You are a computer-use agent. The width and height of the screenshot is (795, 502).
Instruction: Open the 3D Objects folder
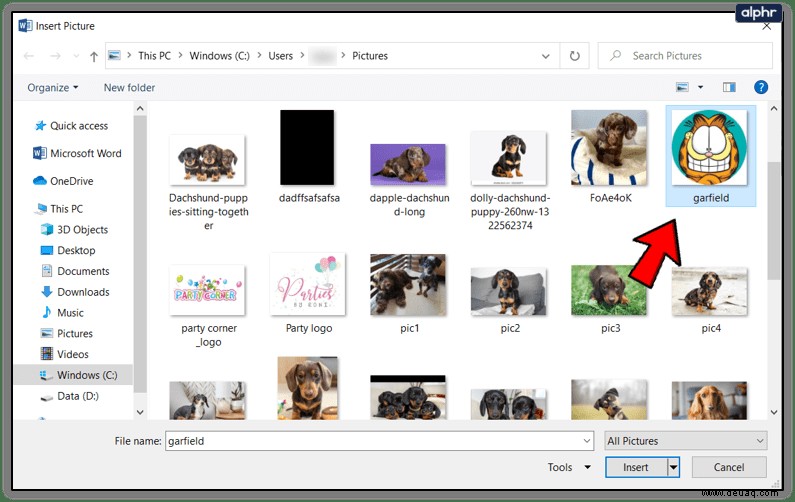pos(75,230)
